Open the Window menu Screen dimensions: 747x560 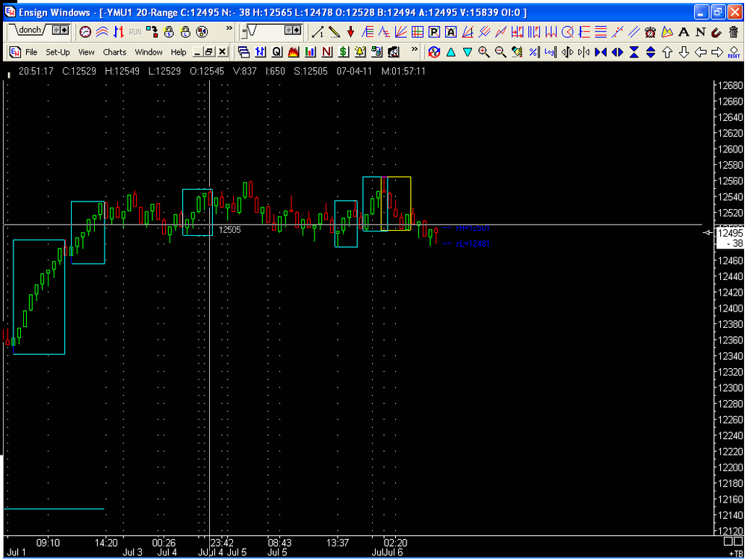click(x=149, y=52)
